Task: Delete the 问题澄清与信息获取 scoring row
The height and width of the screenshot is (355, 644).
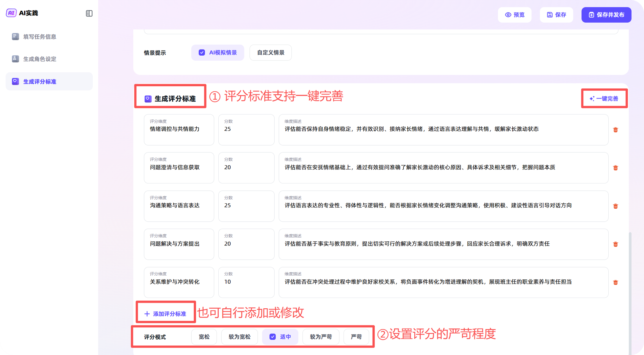Action: click(x=616, y=168)
